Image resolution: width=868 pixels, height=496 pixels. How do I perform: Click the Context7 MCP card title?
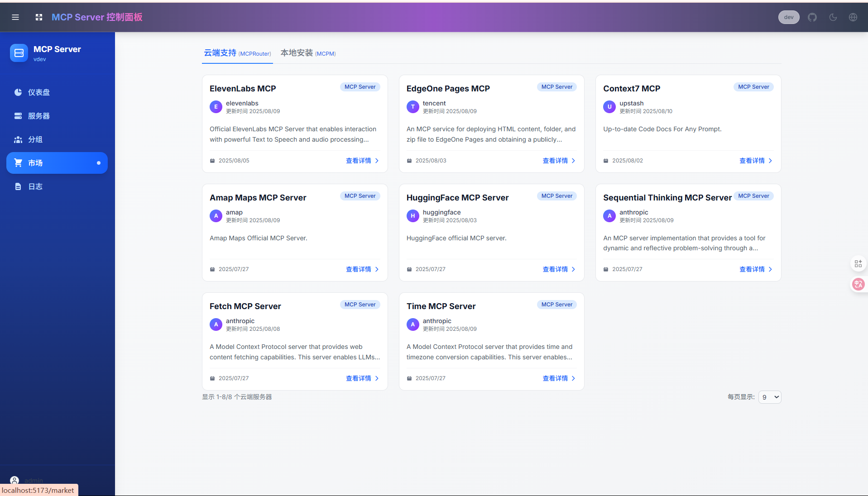pyautogui.click(x=632, y=89)
